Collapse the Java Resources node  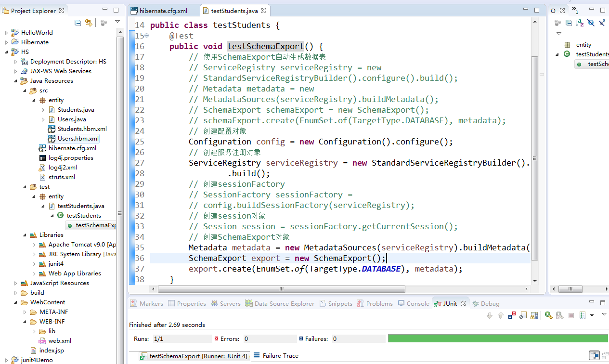point(16,81)
